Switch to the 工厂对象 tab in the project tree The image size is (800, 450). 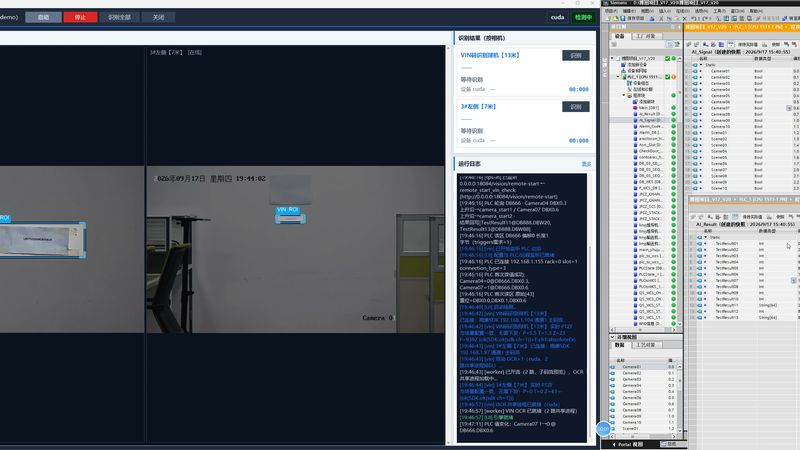pyautogui.click(x=647, y=36)
